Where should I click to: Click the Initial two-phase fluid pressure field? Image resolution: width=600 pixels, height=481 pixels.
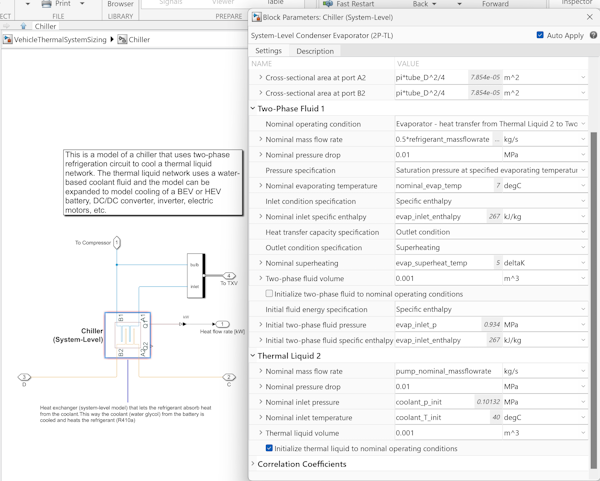pyautogui.click(x=438, y=324)
